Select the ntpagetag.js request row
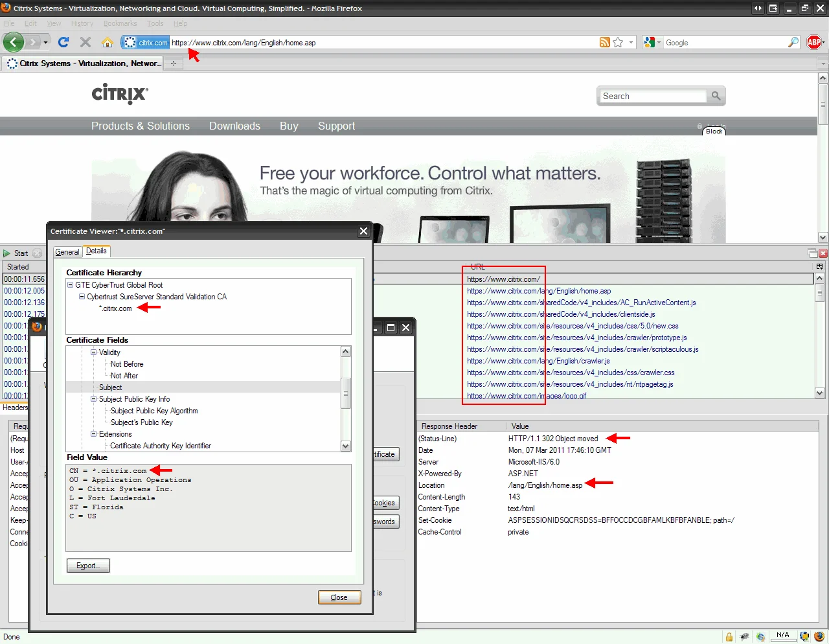 [570, 384]
